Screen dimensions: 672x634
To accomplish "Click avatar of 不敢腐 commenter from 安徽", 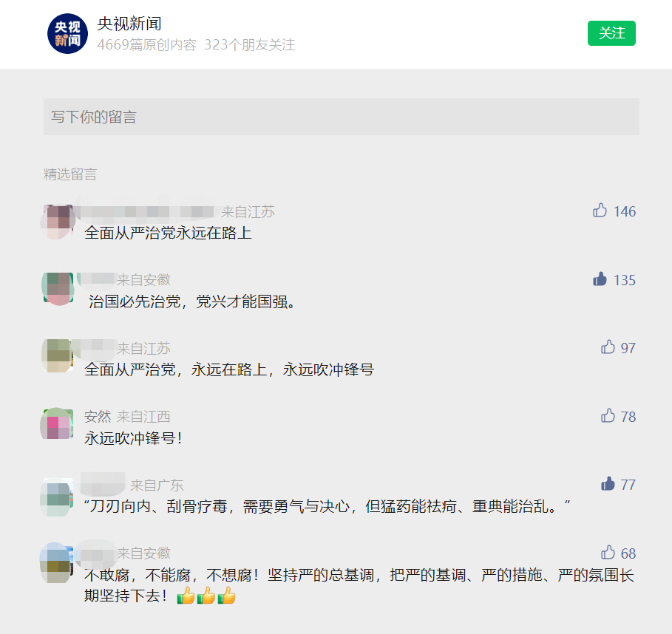I will [x=57, y=563].
